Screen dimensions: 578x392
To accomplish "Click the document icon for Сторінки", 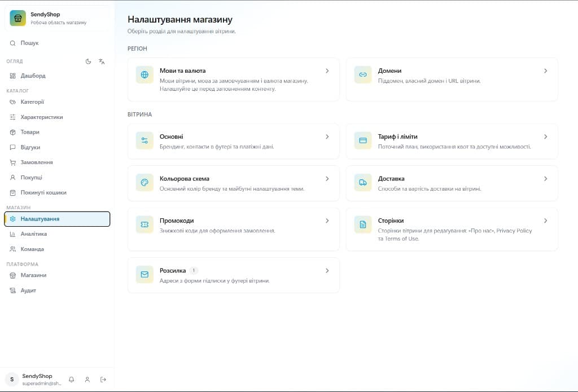I will (x=363, y=224).
